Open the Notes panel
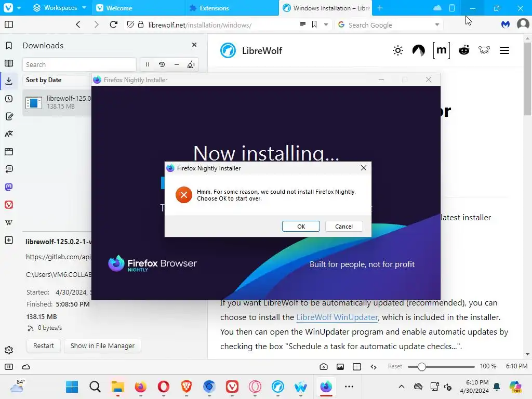The height and width of the screenshot is (399, 532). click(9, 116)
